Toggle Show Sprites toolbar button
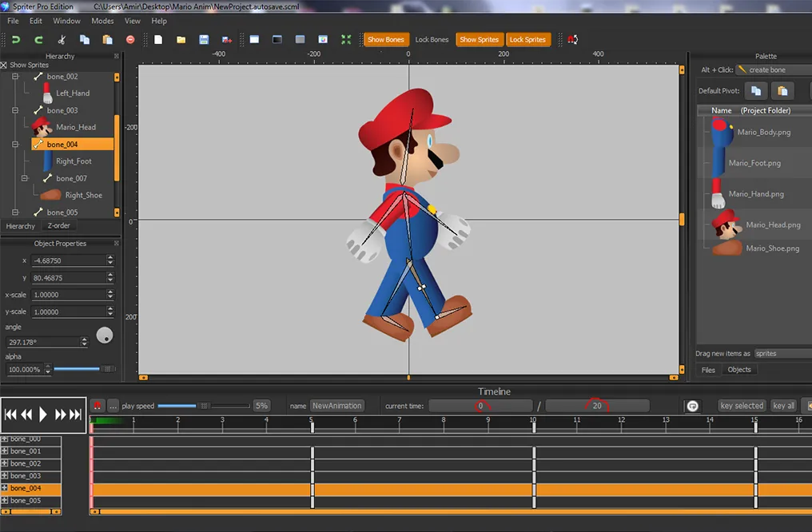This screenshot has height=532, width=812. (479, 40)
